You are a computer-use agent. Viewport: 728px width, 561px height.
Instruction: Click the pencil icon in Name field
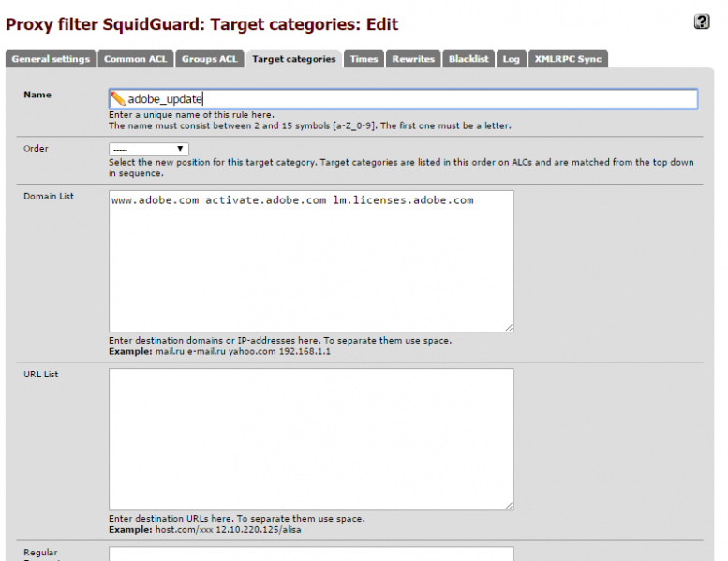pos(117,99)
